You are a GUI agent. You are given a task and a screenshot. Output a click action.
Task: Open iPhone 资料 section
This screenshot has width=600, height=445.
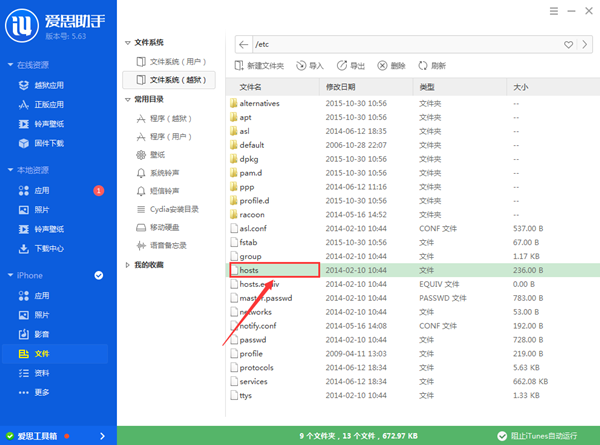click(x=34, y=373)
